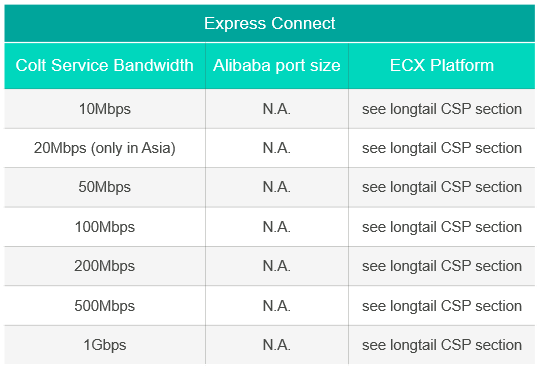Select the 200Mbps bandwidth cell
This screenshot has height=371, width=544.
tap(104, 266)
